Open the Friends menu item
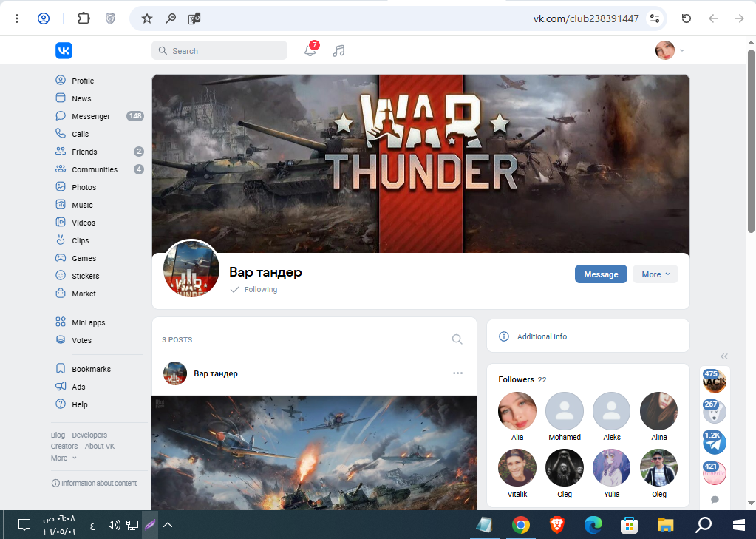This screenshot has width=756, height=539. coord(99,152)
